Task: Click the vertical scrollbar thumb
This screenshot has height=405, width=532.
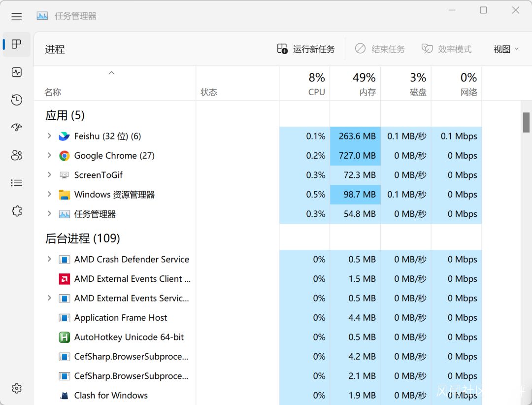Action: [x=526, y=122]
